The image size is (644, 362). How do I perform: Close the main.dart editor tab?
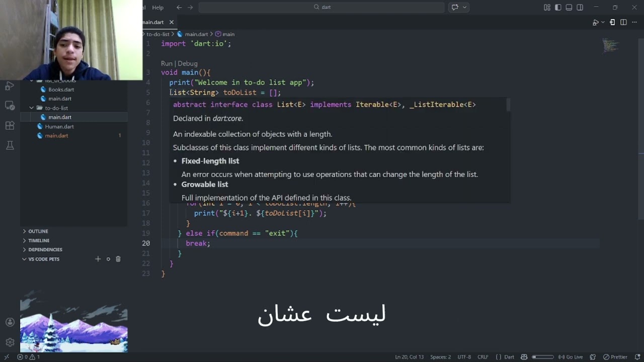(171, 22)
